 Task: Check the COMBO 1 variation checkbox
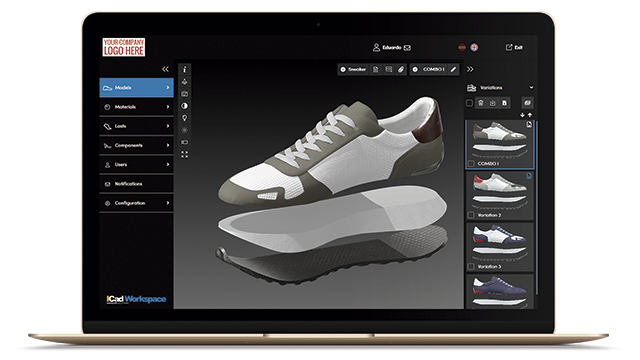[x=471, y=163]
